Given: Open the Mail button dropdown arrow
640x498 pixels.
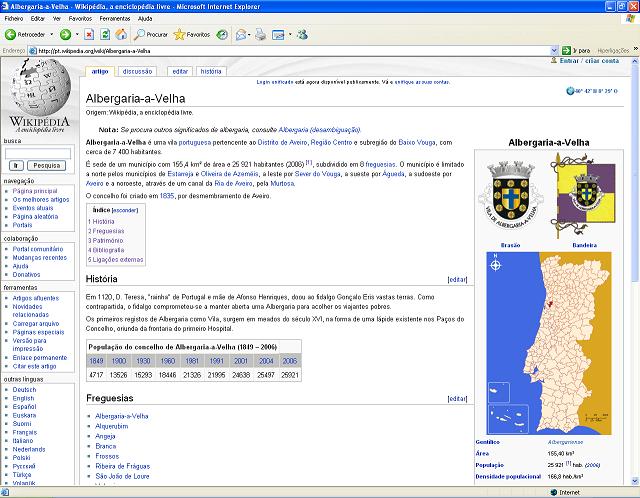Looking at the screenshot, I should coord(249,35).
